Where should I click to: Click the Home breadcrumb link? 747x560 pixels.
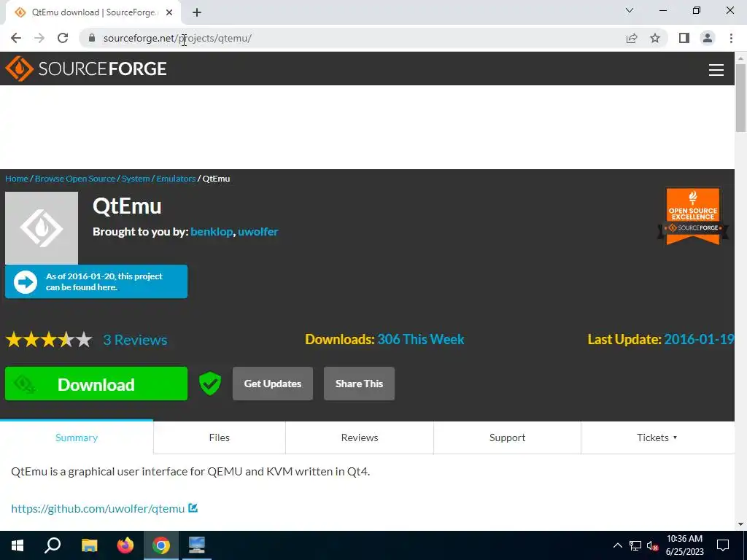[x=17, y=179]
